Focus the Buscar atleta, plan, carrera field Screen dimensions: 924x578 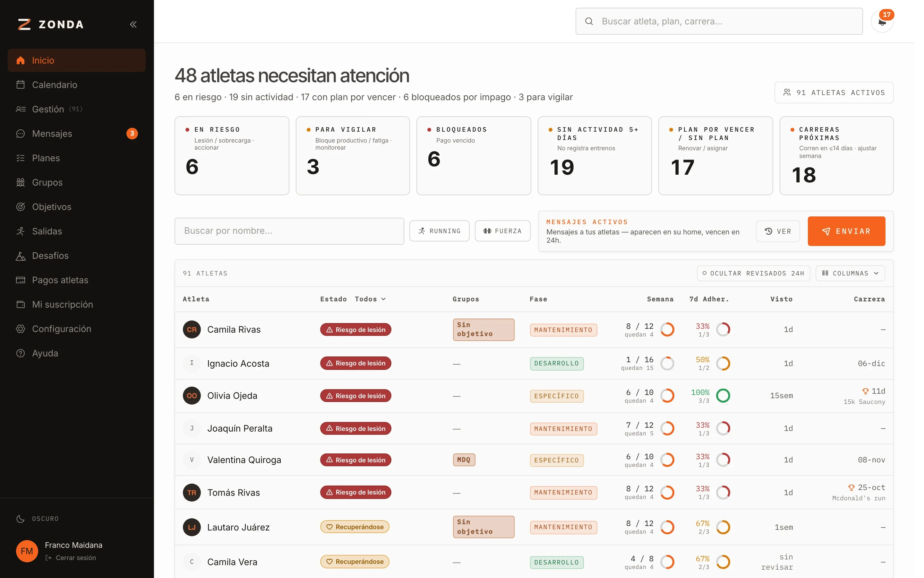(x=719, y=22)
